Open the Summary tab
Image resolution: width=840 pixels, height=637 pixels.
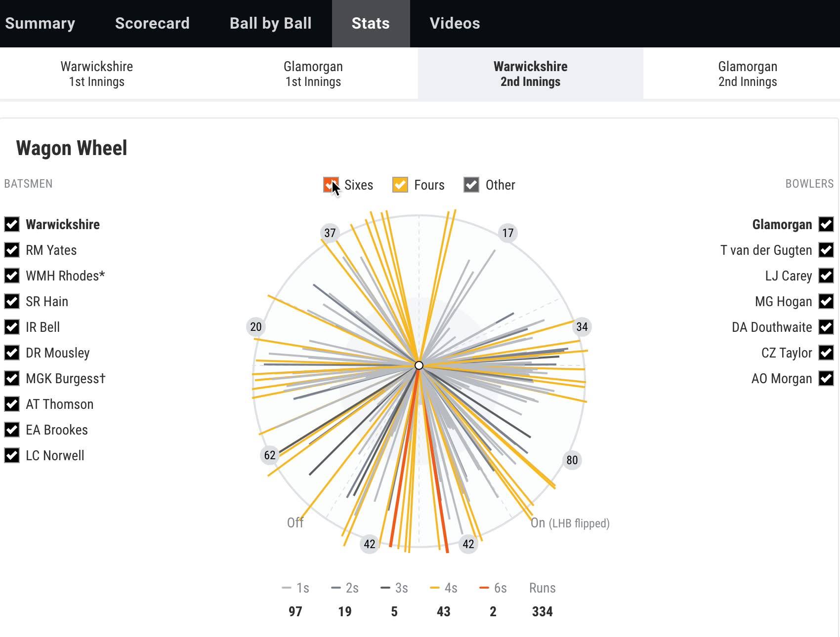point(40,23)
